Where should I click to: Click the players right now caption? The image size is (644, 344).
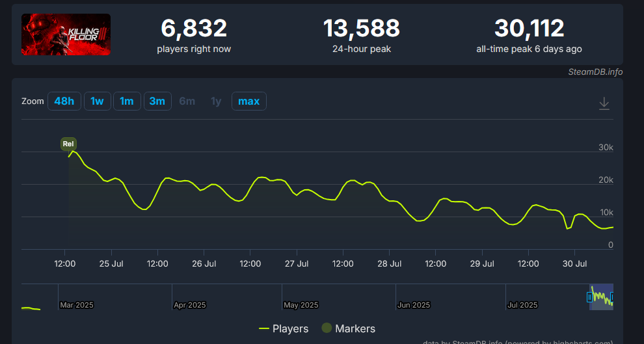(x=194, y=49)
